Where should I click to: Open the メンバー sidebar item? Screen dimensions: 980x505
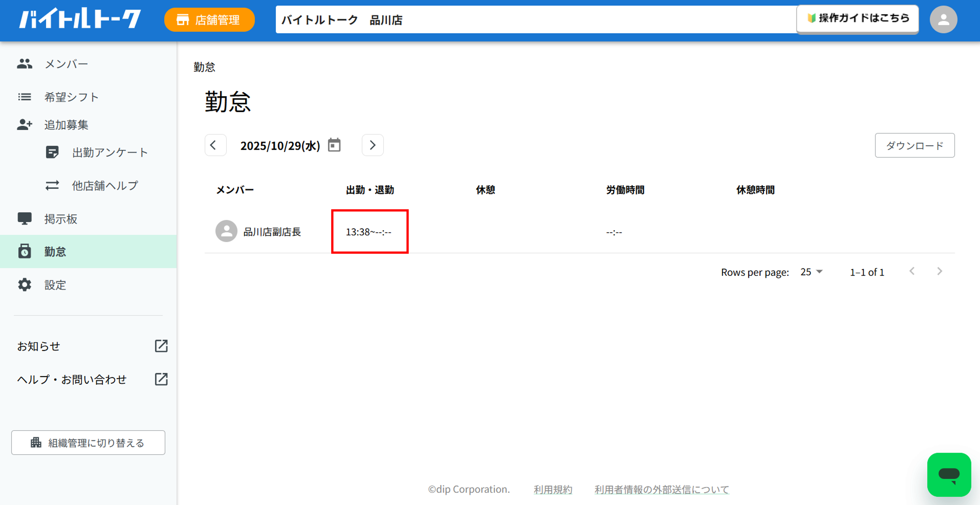click(x=88, y=64)
